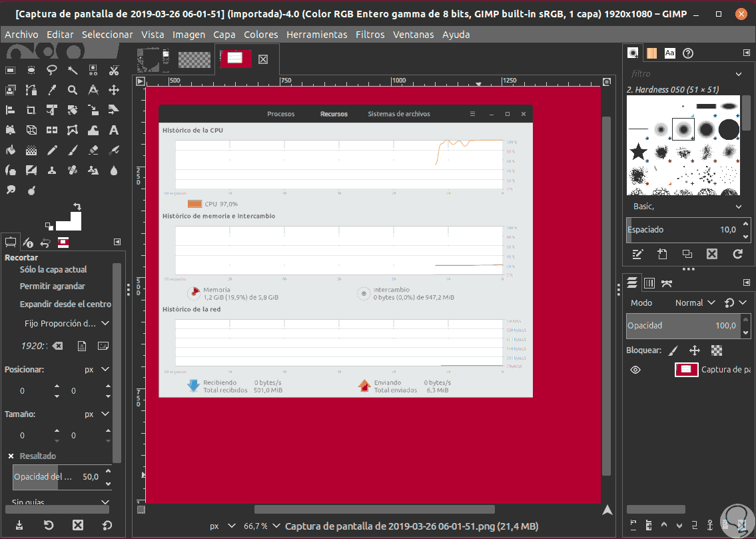Select the Measure compass tool
Viewport: 756px width, 539px height.
point(93,90)
